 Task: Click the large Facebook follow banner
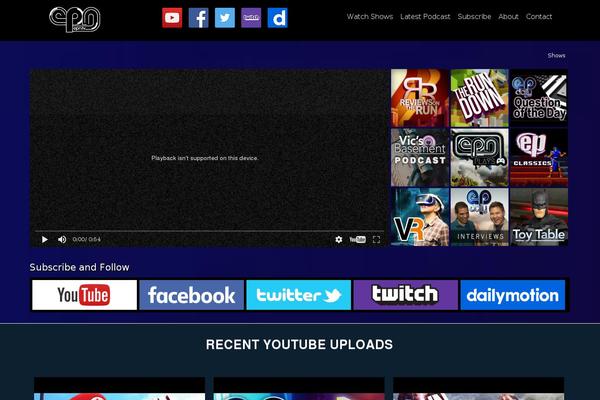pos(191,295)
